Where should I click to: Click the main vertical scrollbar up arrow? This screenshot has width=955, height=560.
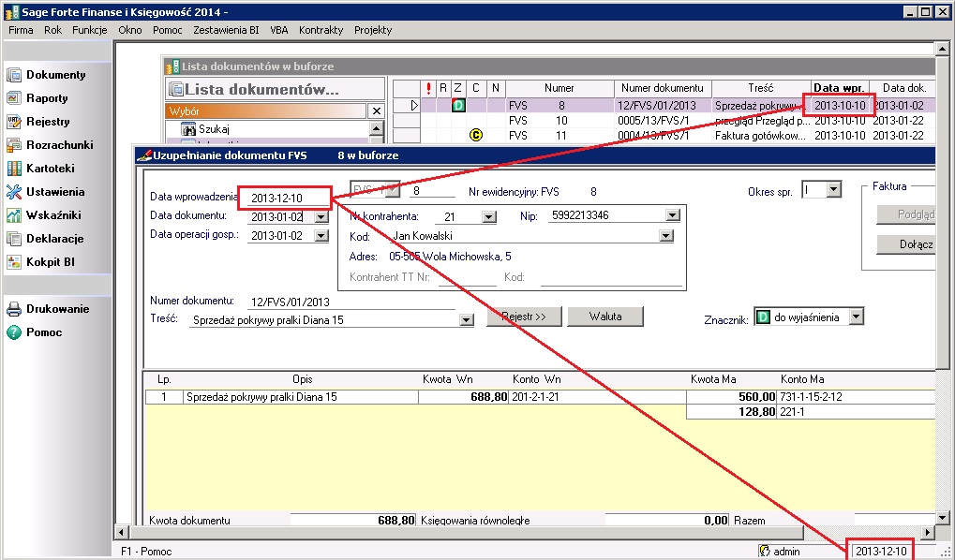(x=942, y=49)
